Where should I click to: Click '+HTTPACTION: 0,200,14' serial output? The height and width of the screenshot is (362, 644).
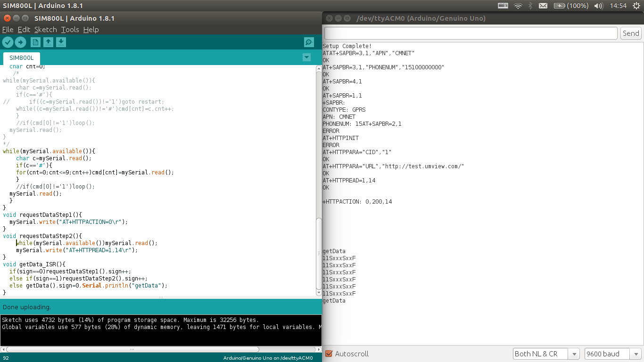pos(357,202)
